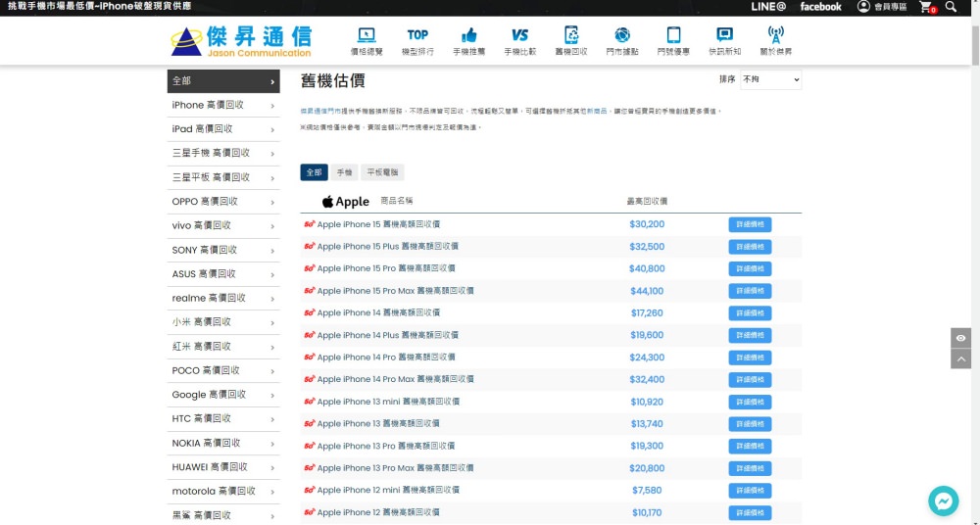Click detail price button for iPhone 15 Plus

tap(750, 247)
